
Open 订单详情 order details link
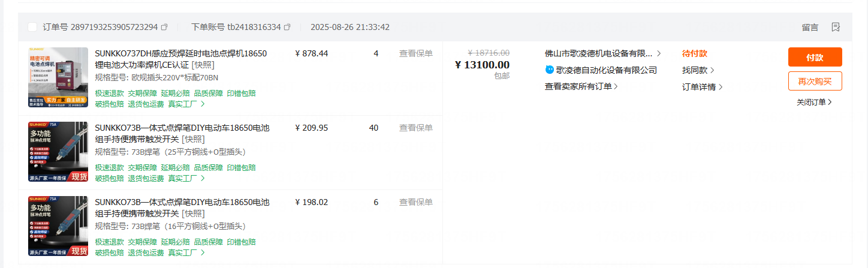[703, 87]
